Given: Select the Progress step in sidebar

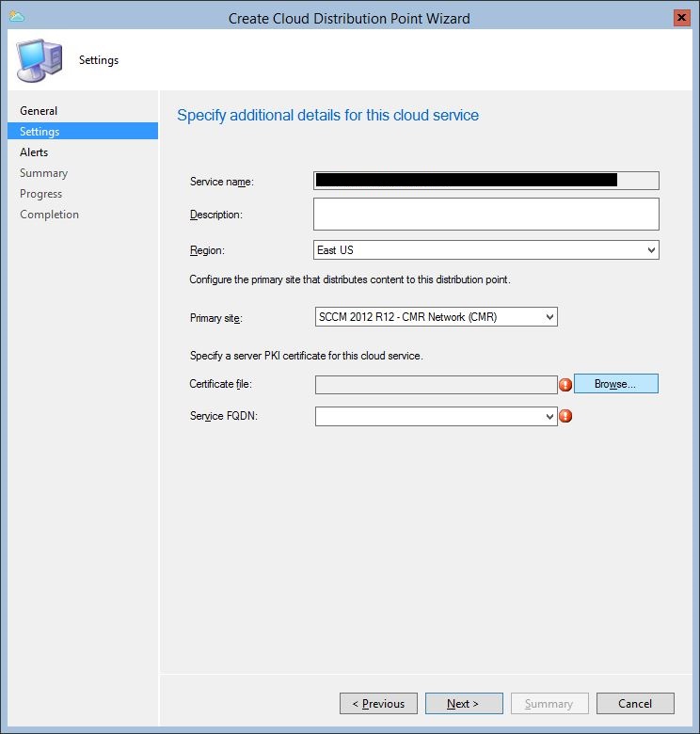Looking at the screenshot, I should pos(40,194).
